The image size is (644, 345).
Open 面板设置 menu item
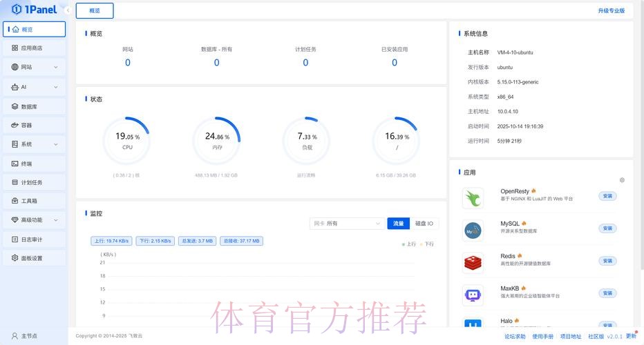click(34, 258)
